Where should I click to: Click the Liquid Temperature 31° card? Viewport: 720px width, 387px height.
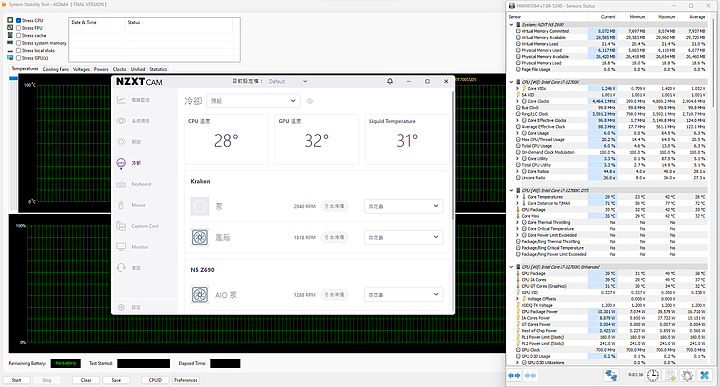[407, 139]
